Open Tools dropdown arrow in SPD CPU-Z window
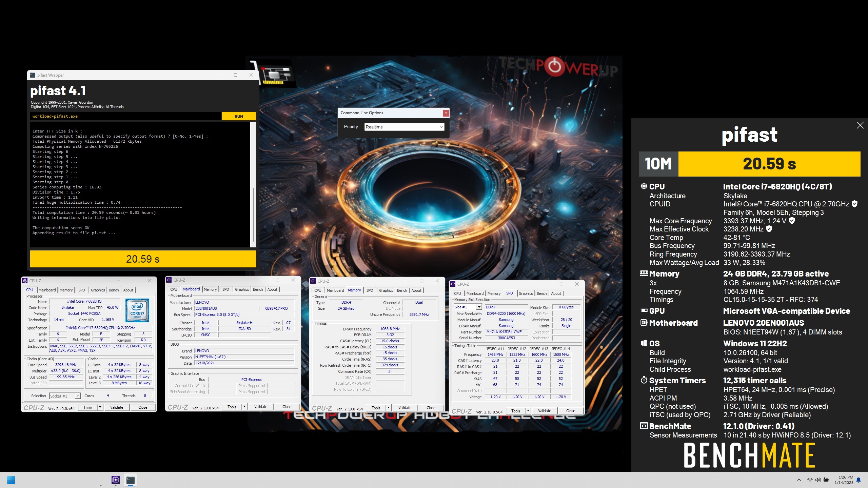 (528, 411)
